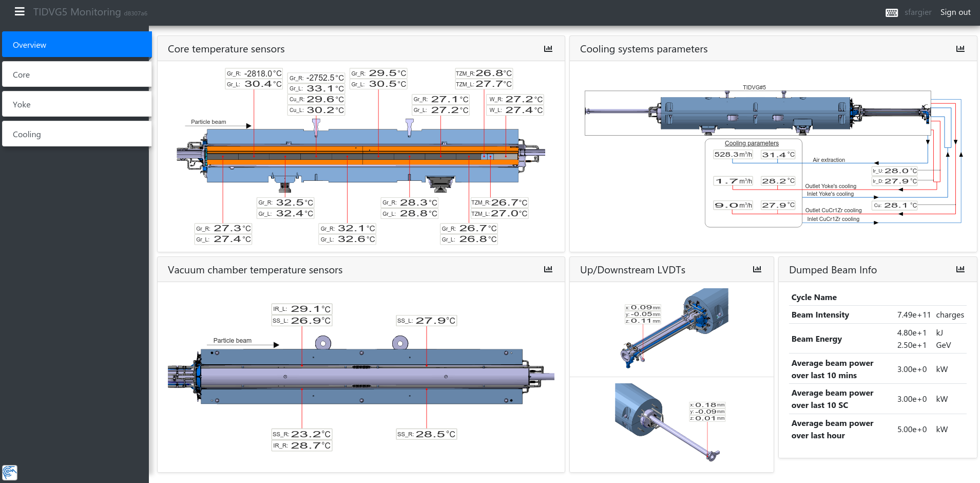The width and height of the screenshot is (980, 483).
Task: Sign out of the application
Action: coord(955,12)
